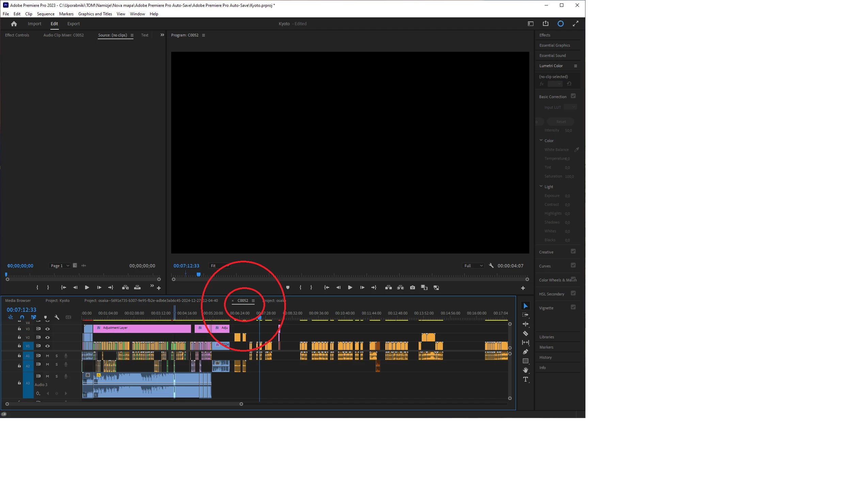This screenshot has width=868, height=477.
Task: Toggle the Vignette checkbox
Action: (x=573, y=307)
